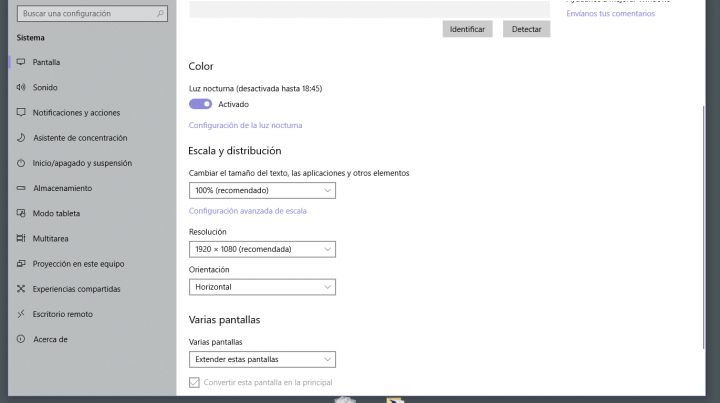The image size is (720, 403).
Task: Open the 100% (recomendado) scale dropdown
Action: [262, 190]
